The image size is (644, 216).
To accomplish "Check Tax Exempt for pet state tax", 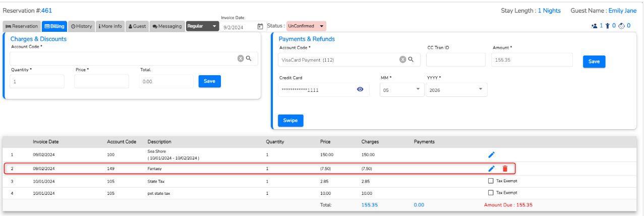I will tap(491, 192).
